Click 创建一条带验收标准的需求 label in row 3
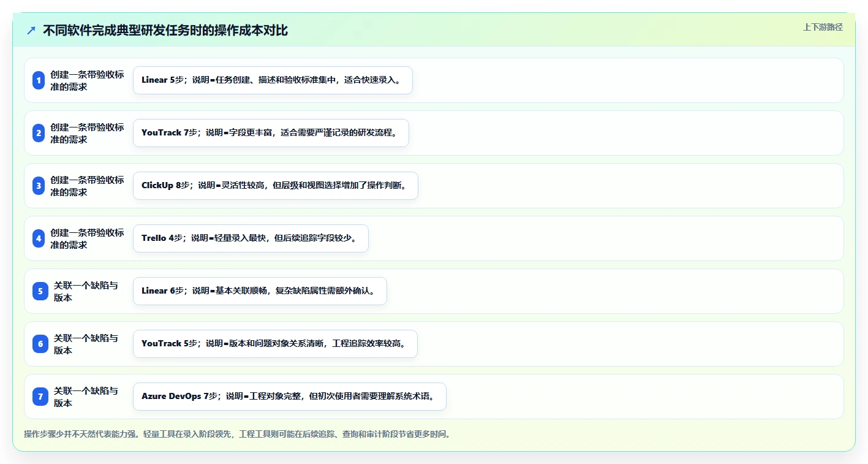Viewport: 868px width, 464px height. (88, 186)
